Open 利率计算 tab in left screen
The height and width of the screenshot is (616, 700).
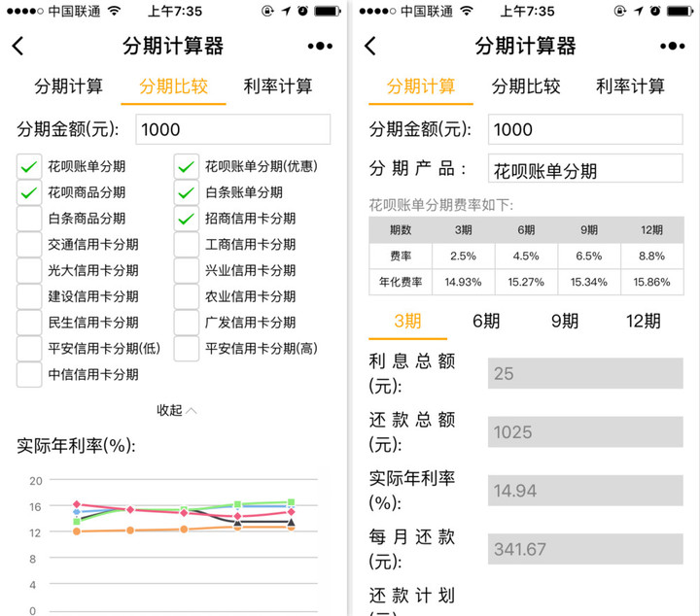tap(278, 86)
